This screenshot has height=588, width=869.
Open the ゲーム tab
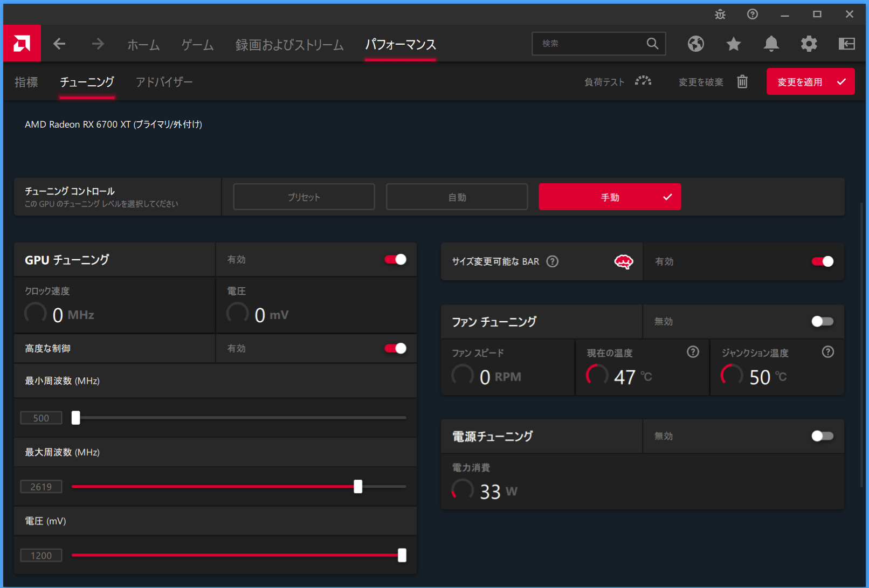point(197,45)
